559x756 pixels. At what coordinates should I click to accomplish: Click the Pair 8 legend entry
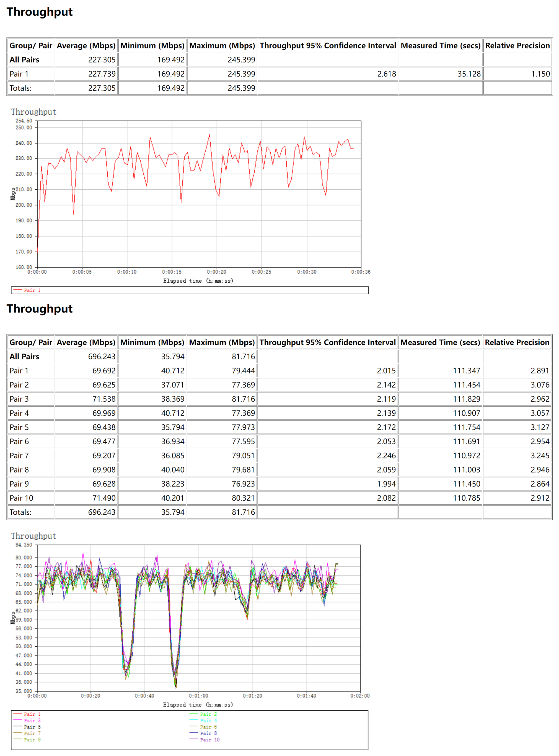pyautogui.click(x=208, y=733)
